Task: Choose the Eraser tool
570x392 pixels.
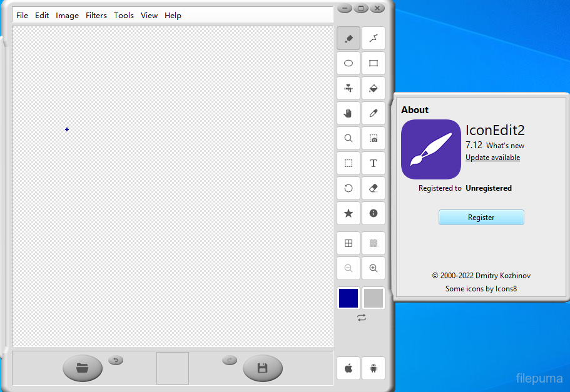Action: click(374, 188)
